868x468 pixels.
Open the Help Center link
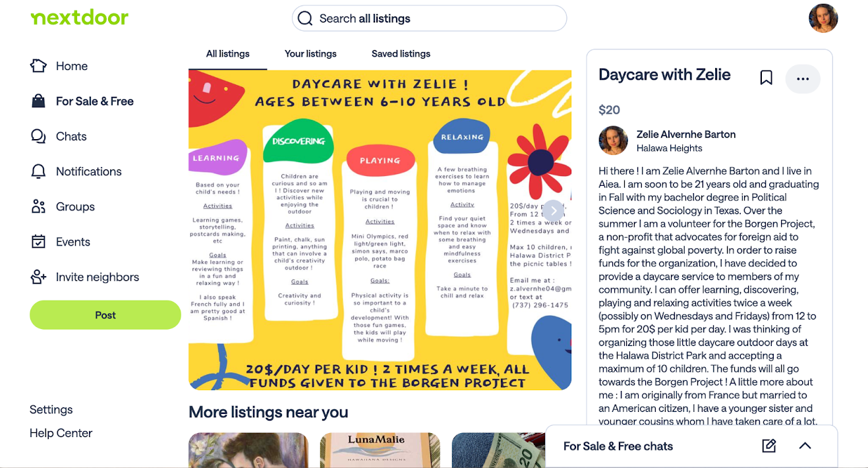[x=61, y=433]
